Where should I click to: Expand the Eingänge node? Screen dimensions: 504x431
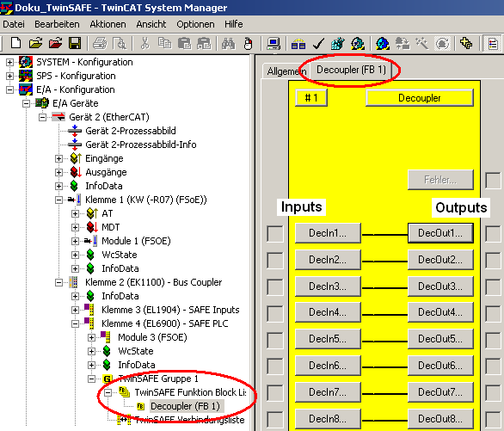(58, 158)
